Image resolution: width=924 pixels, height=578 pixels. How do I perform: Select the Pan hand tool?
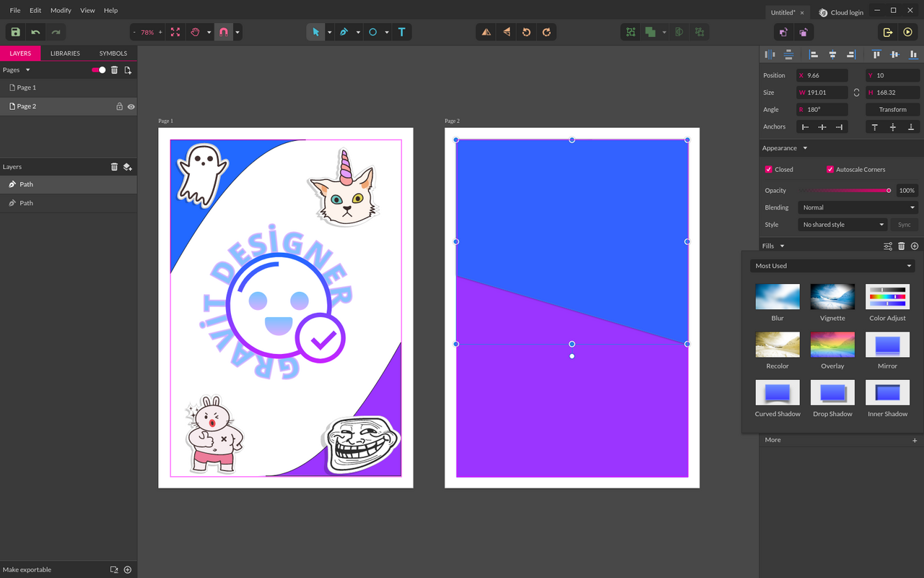coord(195,33)
